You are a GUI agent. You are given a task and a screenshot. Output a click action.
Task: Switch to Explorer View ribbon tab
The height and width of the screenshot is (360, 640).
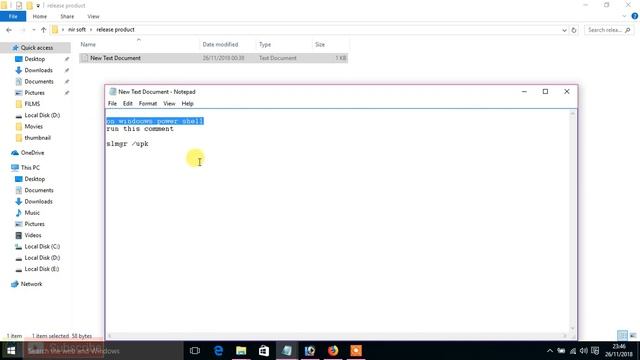click(x=93, y=16)
